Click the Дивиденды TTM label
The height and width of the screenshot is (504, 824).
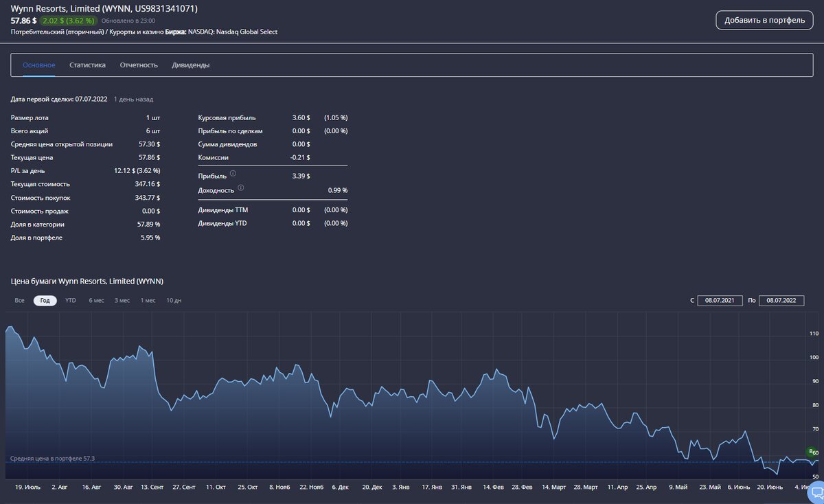222,210
